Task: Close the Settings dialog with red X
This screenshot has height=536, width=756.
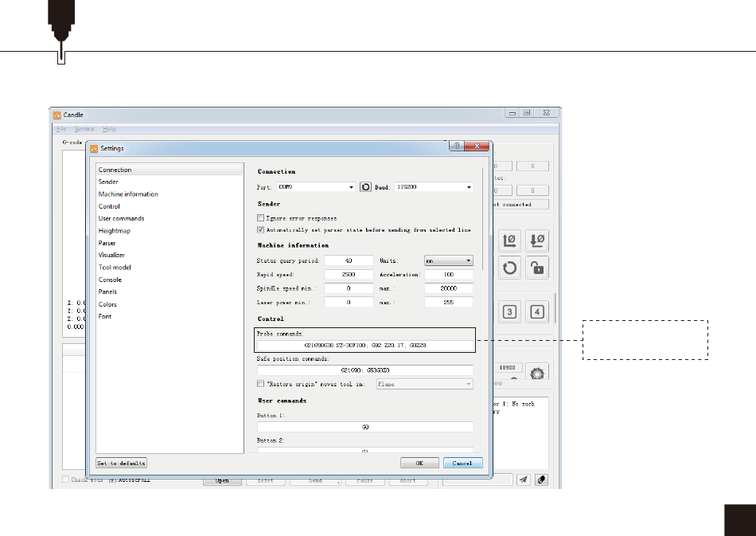Action: pyautogui.click(x=477, y=147)
